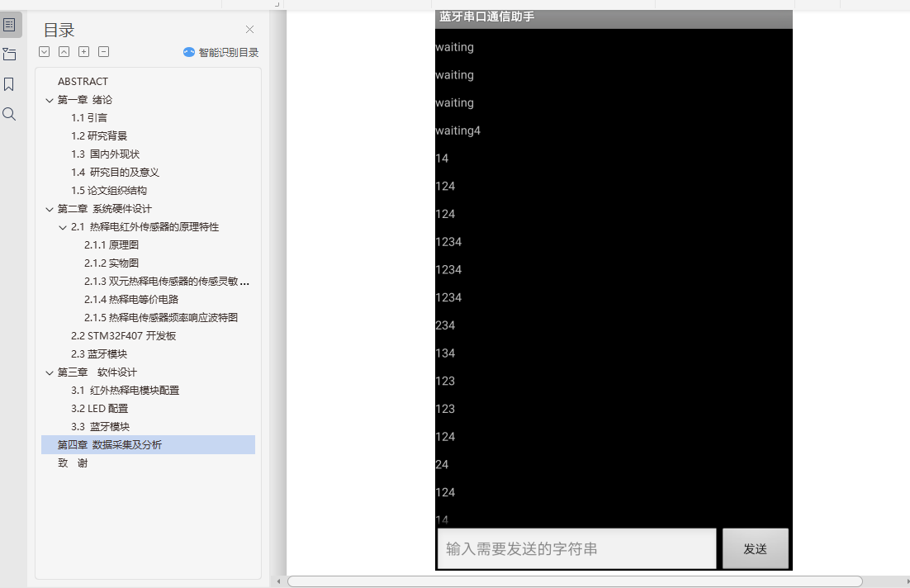This screenshot has height=588, width=910.
Task: Click 智能识别目录 button
Action: tap(221, 52)
